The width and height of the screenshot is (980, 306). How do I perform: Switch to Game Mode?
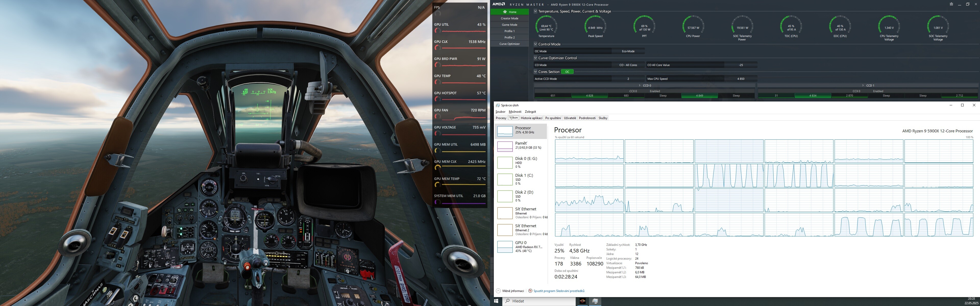[509, 25]
